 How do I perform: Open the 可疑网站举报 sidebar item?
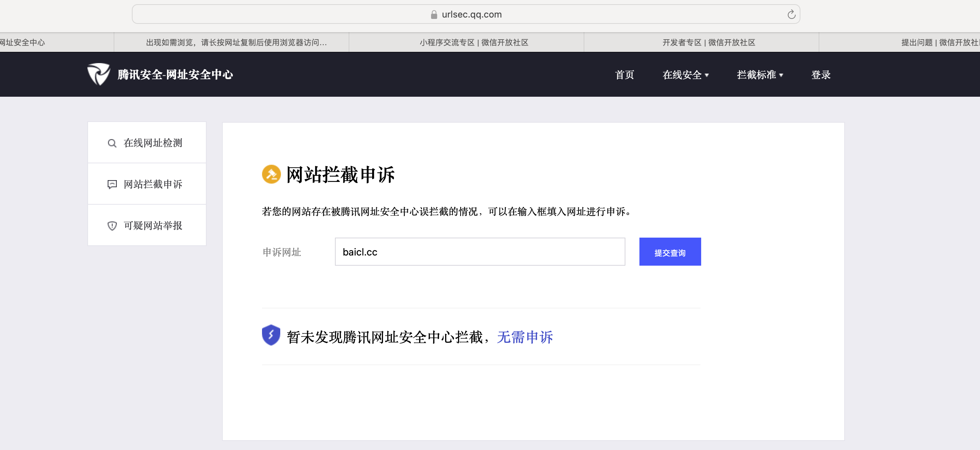point(153,226)
